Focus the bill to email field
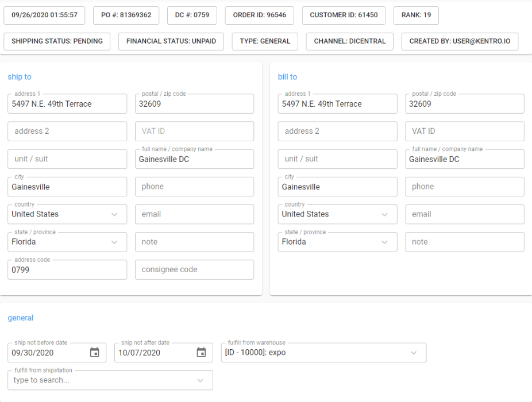The image size is (532, 402). point(464,214)
